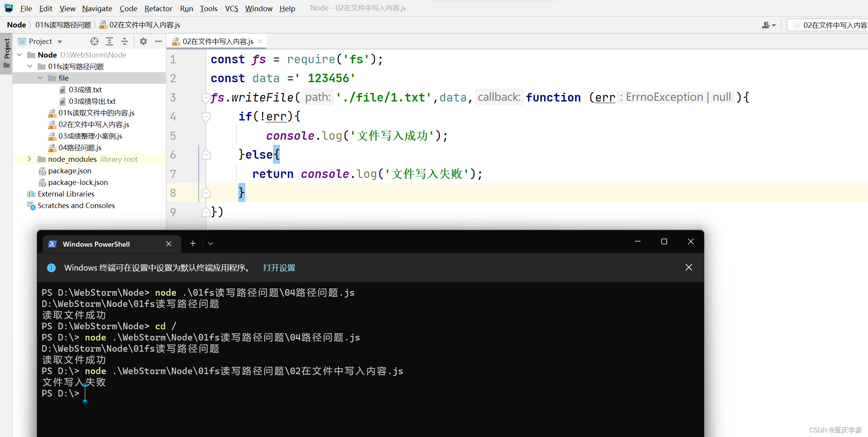Open the terminal profiles dropdown arrow

tap(211, 244)
